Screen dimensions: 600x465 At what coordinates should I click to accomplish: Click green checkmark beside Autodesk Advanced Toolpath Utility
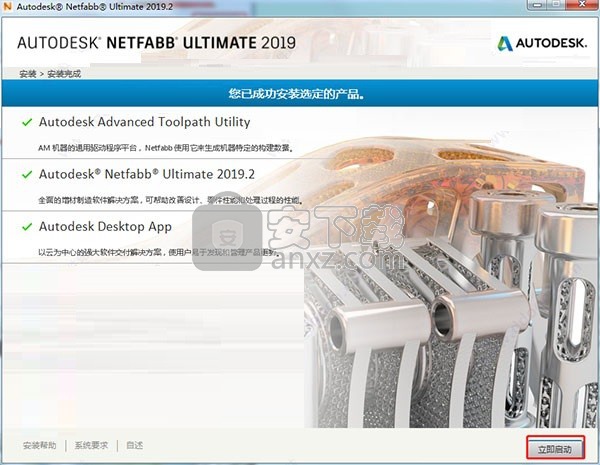(27, 122)
